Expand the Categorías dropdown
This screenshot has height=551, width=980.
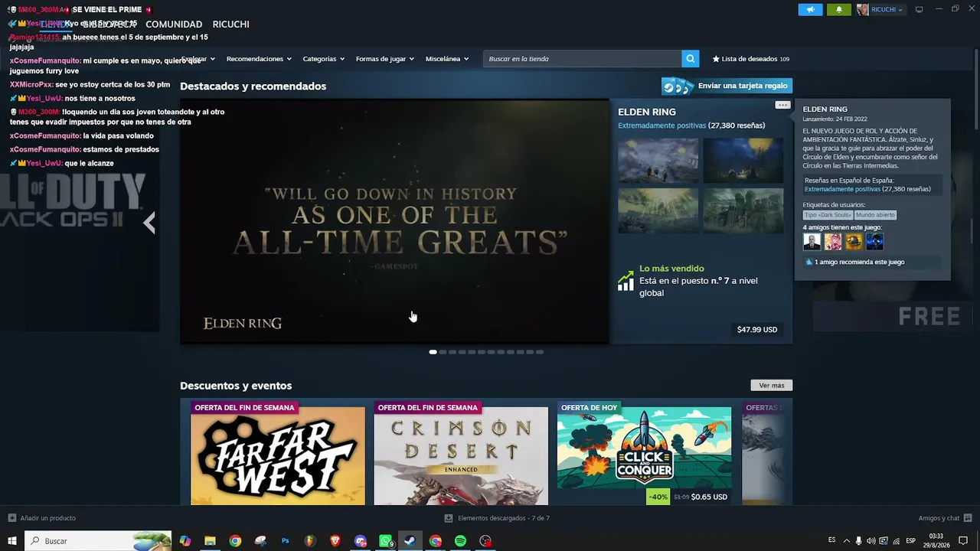pyautogui.click(x=323, y=59)
